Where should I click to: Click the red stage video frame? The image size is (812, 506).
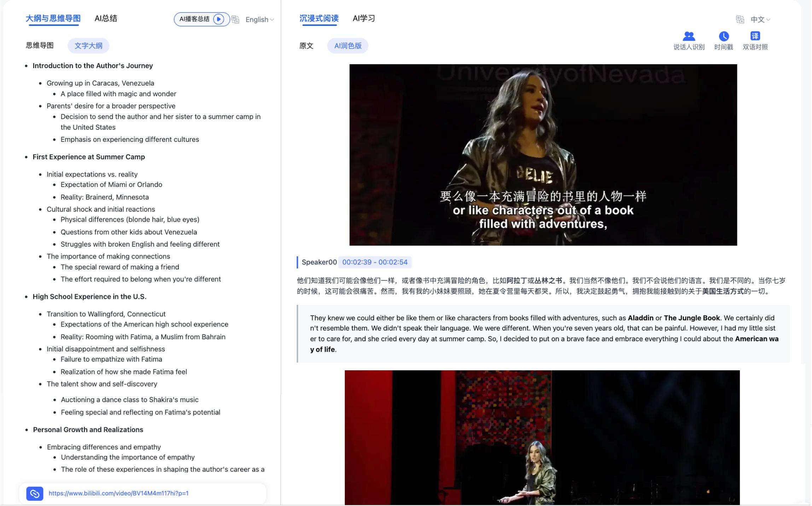coord(542,438)
